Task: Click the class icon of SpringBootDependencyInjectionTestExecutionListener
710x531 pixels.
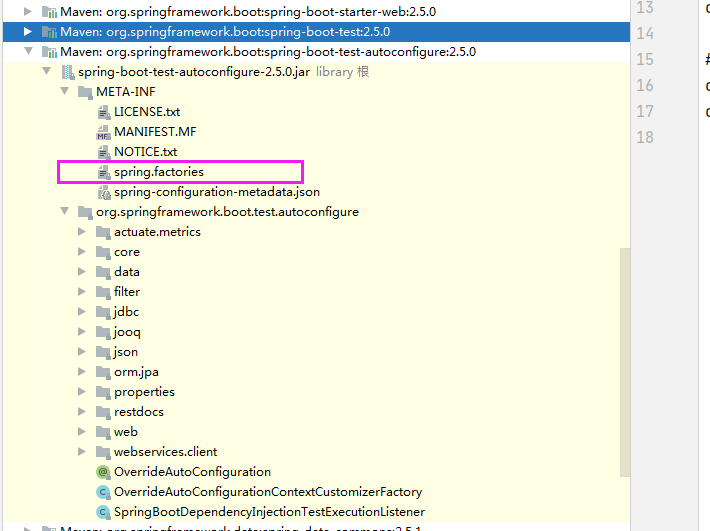Action: 103,512
